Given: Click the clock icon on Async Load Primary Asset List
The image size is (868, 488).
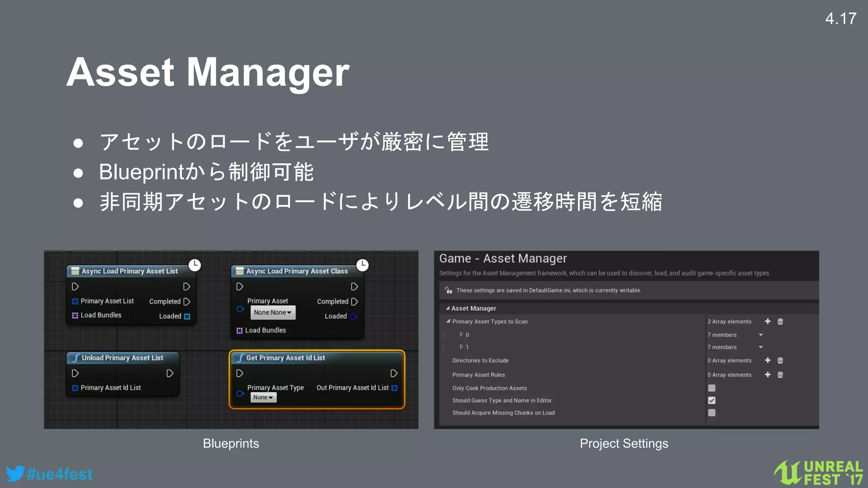Looking at the screenshot, I should [x=195, y=265].
